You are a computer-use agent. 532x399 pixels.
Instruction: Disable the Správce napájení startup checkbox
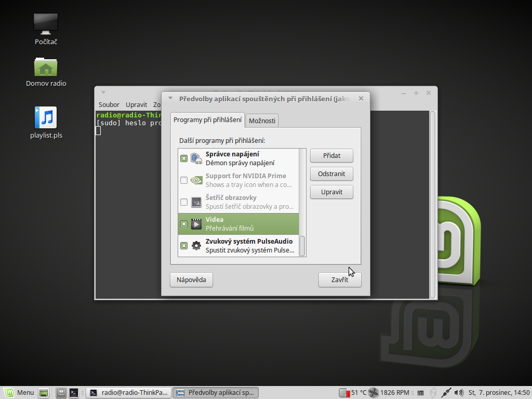coord(184,158)
